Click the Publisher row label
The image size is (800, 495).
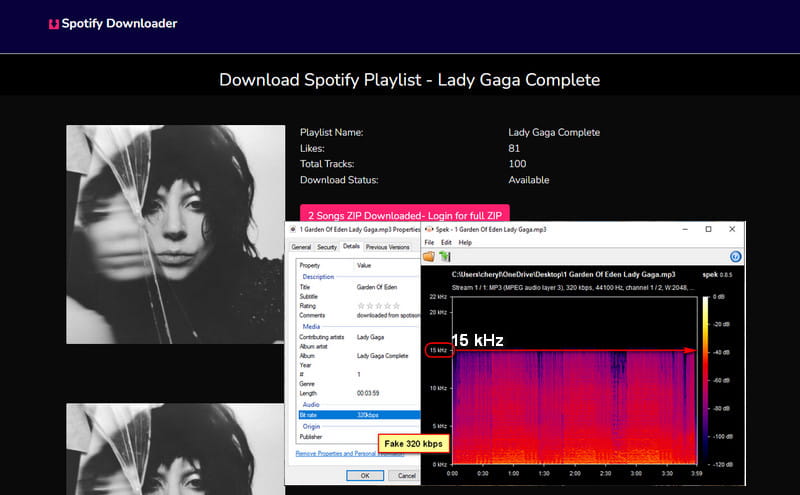tap(311, 437)
